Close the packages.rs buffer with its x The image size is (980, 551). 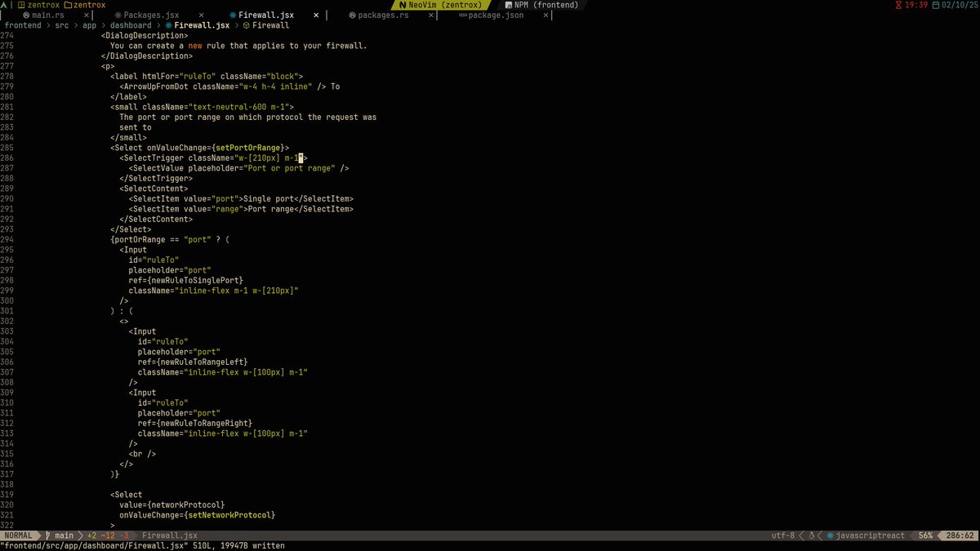(x=430, y=15)
